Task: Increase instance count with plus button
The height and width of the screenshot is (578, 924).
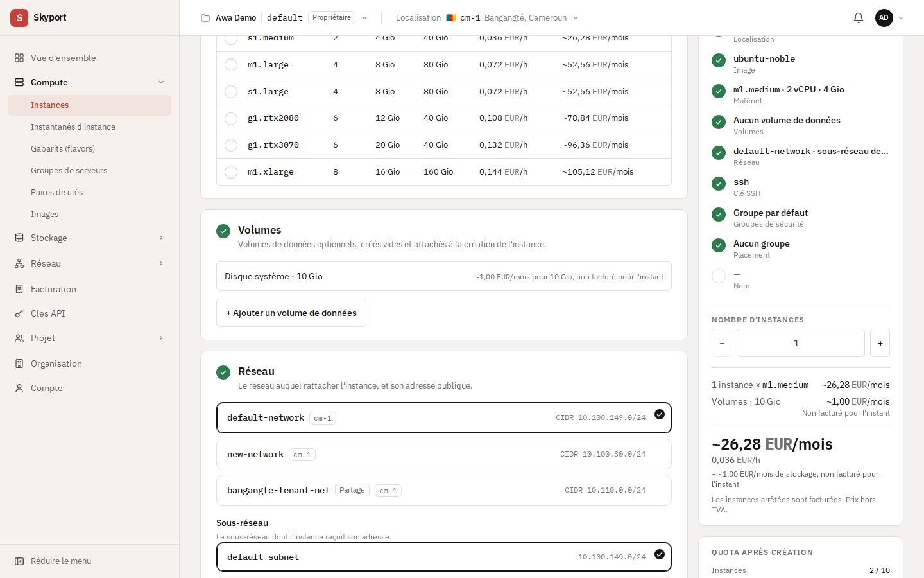Action: point(880,343)
